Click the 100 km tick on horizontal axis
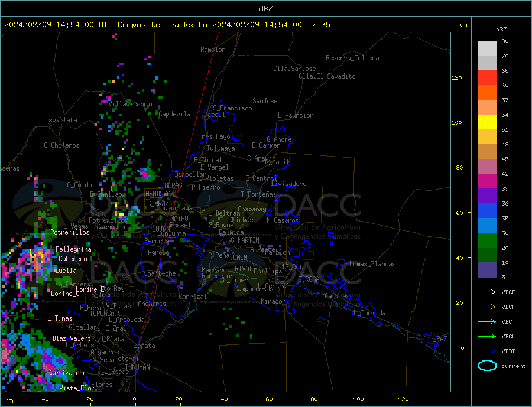The width and height of the screenshot is (532, 407). (x=358, y=399)
